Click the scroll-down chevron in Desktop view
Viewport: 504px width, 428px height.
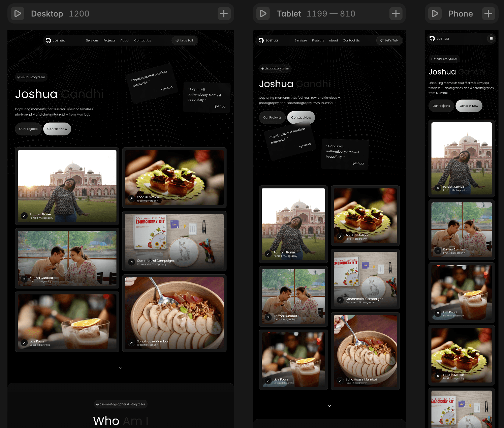[x=121, y=368]
